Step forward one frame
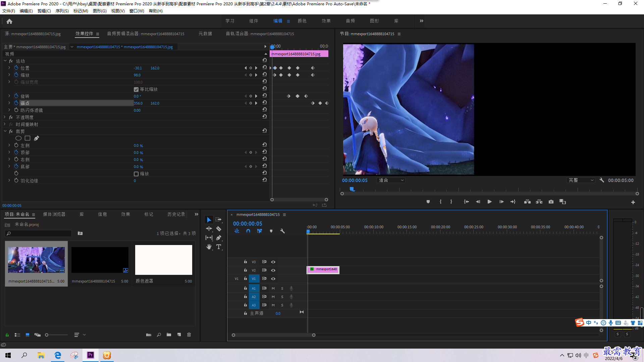This screenshot has height=362, width=644. (501, 202)
